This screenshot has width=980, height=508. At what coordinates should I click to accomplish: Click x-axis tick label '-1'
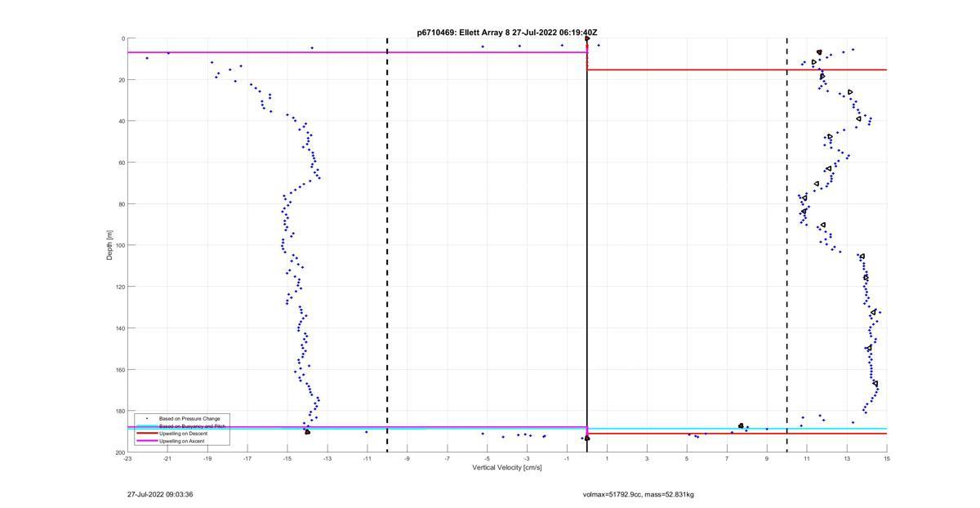pos(567,458)
